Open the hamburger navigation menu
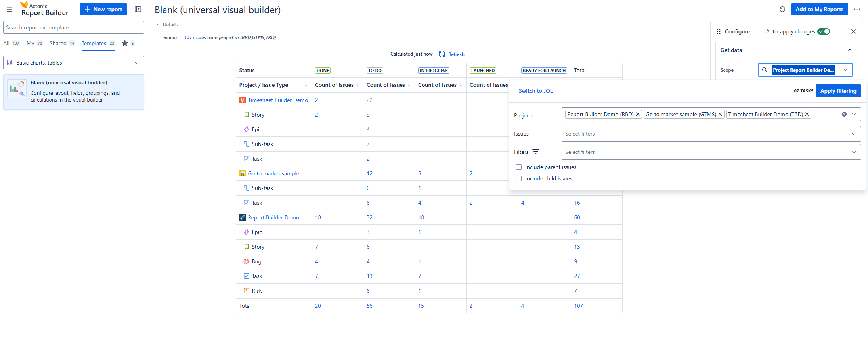868x351 pixels. pyautogui.click(x=10, y=9)
